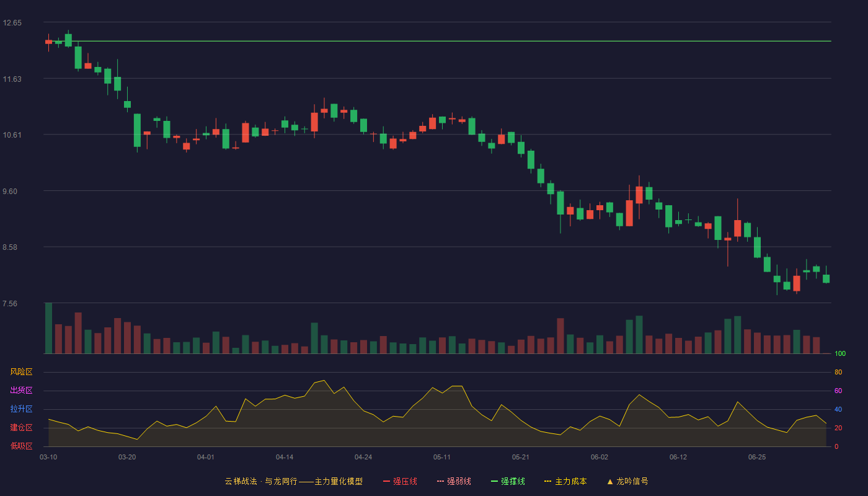
Task: Click the 06-02 date label
Action: click(600, 457)
